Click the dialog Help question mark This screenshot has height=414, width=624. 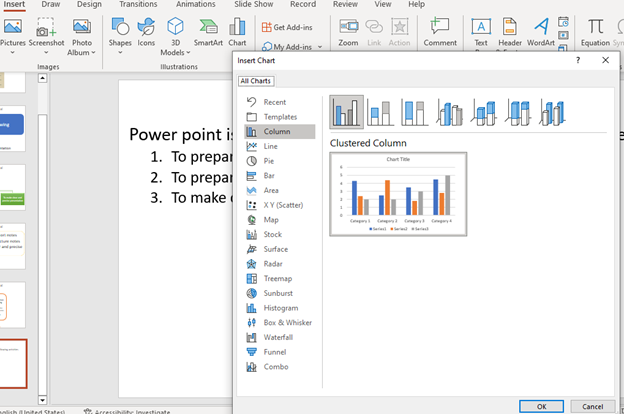(x=578, y=60)
